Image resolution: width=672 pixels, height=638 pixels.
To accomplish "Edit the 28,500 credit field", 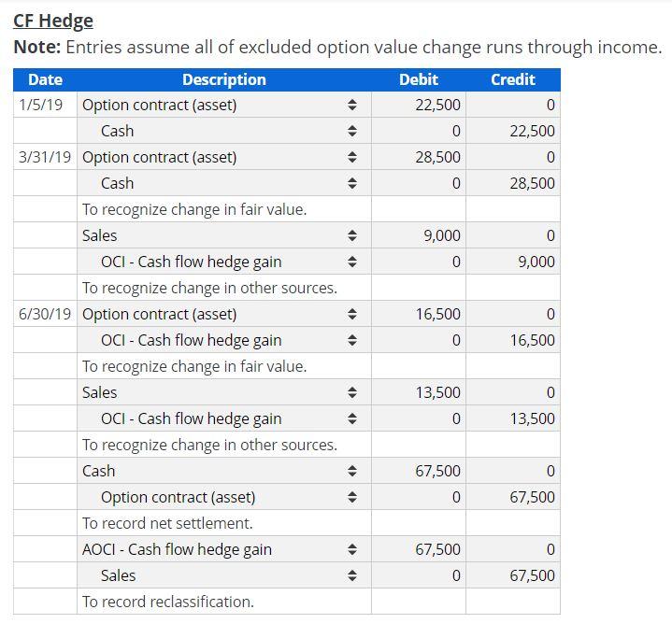I will pos(513,183).
